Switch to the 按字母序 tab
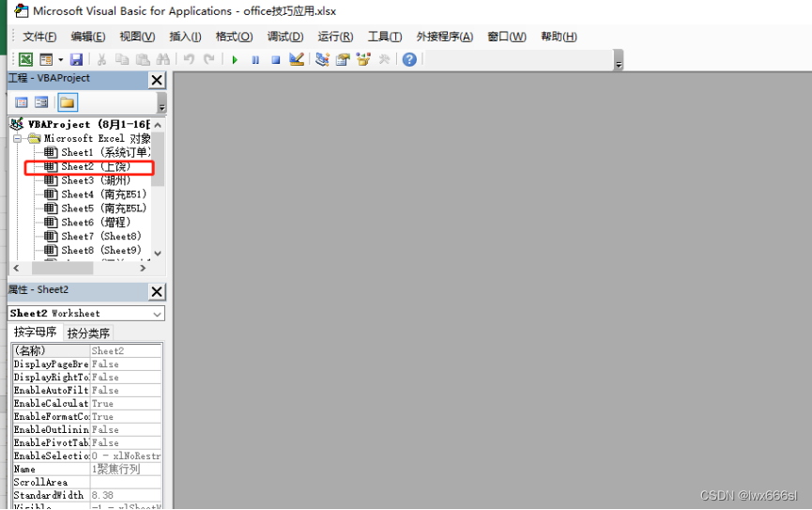The width and height of the screenshot is (812, 510). pyautogui.click(x=36, y=332)
